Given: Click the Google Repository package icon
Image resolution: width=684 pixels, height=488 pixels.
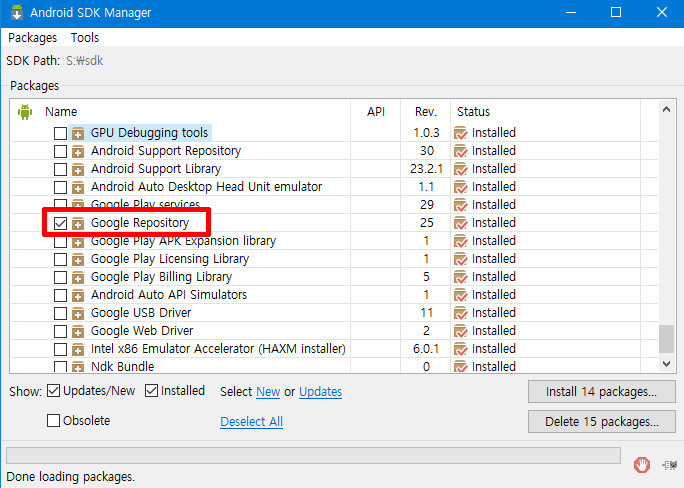Looking at the screenshot, I should coord(78,223).
